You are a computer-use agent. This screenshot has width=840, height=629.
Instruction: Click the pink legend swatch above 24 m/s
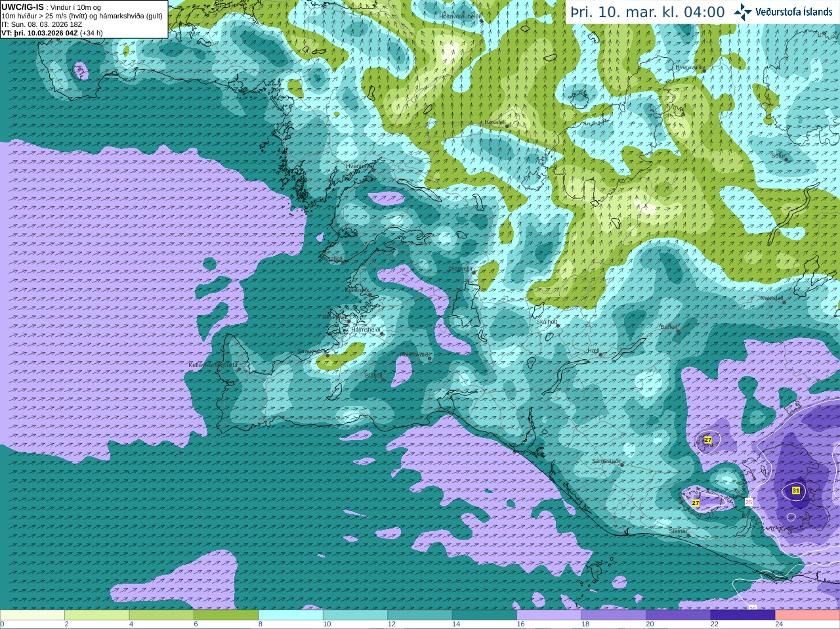tap(807, 615)
